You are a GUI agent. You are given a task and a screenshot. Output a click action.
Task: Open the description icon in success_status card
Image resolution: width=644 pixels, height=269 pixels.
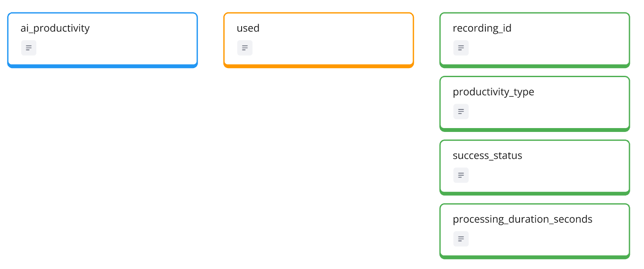(461, 175)
